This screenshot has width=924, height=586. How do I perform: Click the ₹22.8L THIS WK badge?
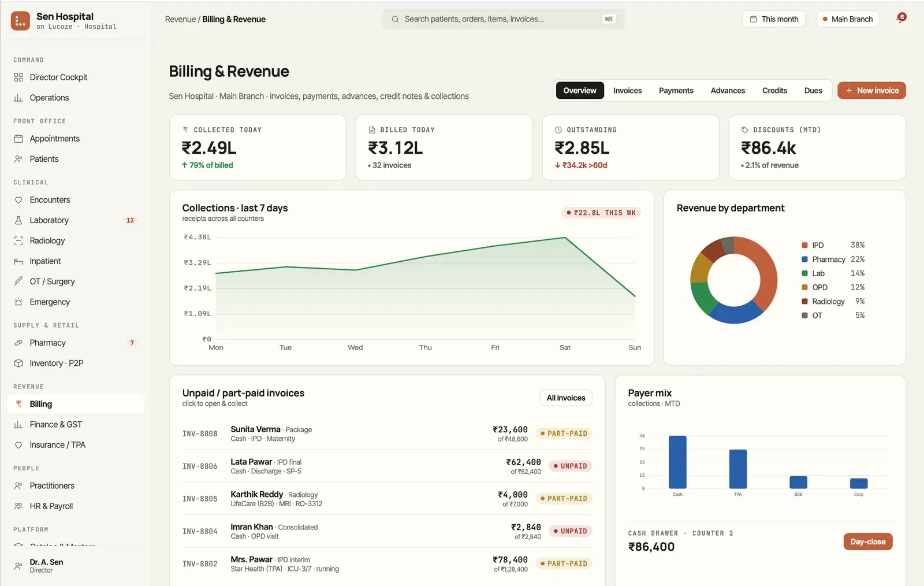pos(601,213)
